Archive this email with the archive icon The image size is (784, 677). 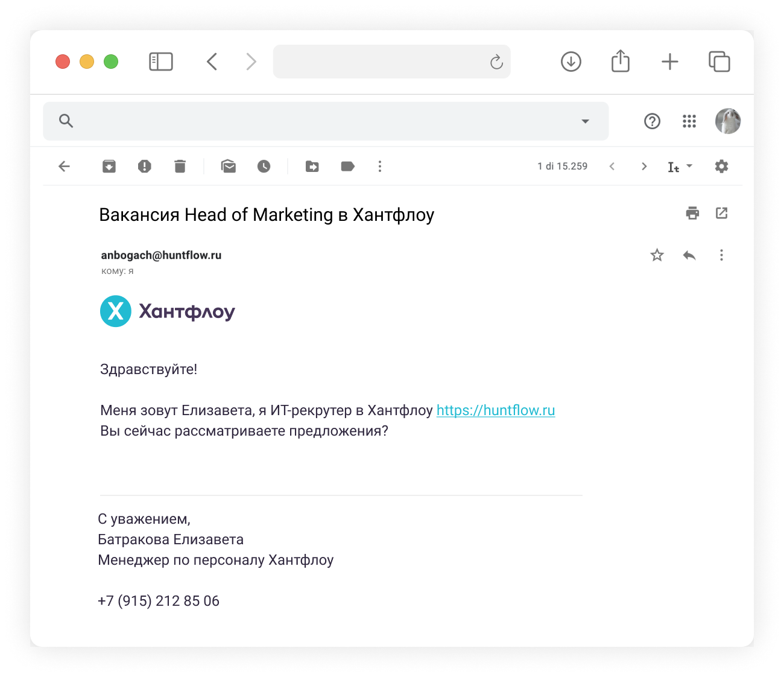pos(109,167)
